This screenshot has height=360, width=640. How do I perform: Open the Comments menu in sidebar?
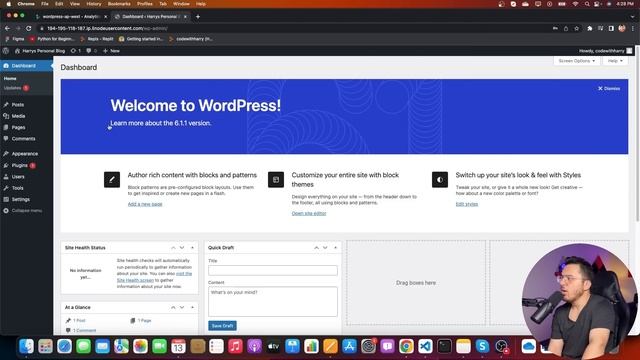(x=23, y=139)
